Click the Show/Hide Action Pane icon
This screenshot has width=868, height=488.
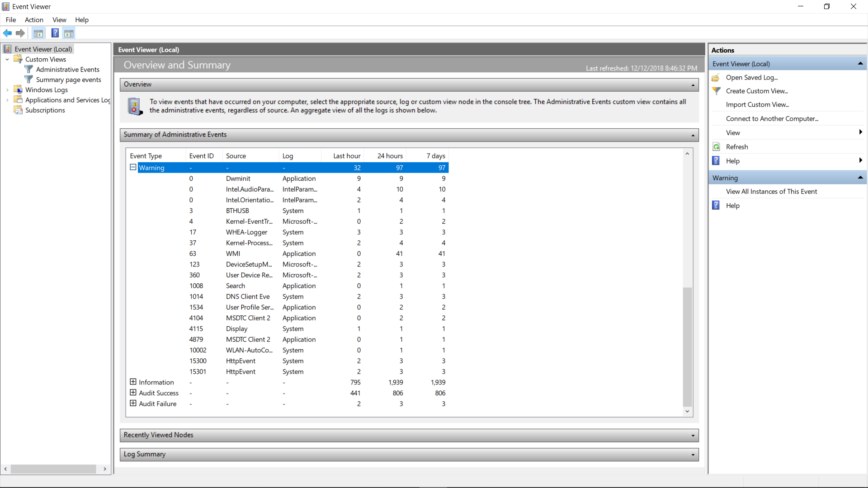(69, 33)
